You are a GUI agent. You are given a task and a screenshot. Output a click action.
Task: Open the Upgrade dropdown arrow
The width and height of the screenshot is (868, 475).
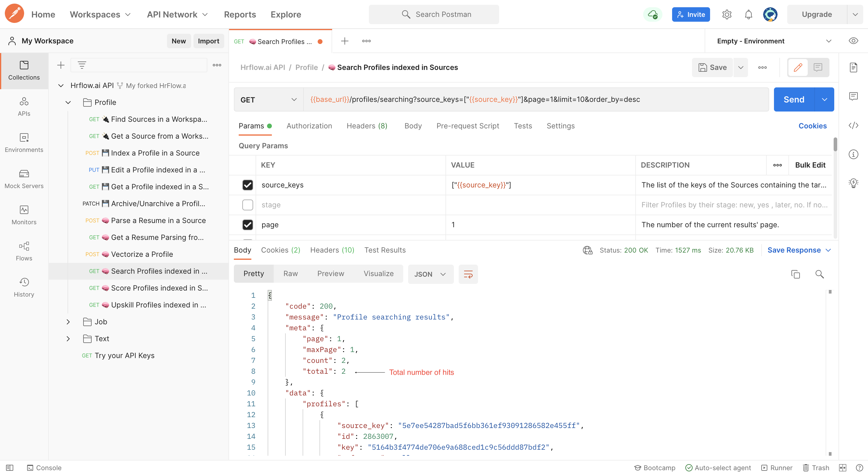[855, 14]
